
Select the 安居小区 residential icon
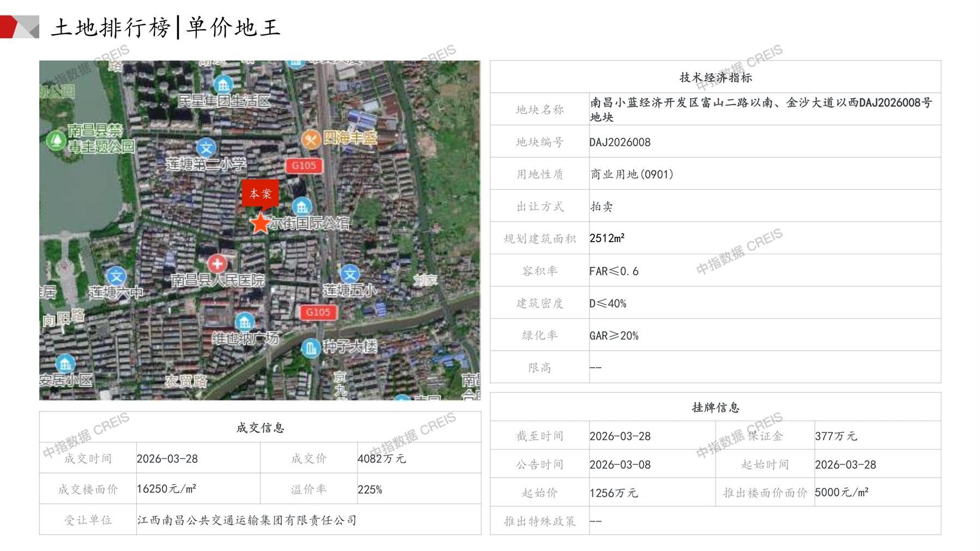pos(65,363)
